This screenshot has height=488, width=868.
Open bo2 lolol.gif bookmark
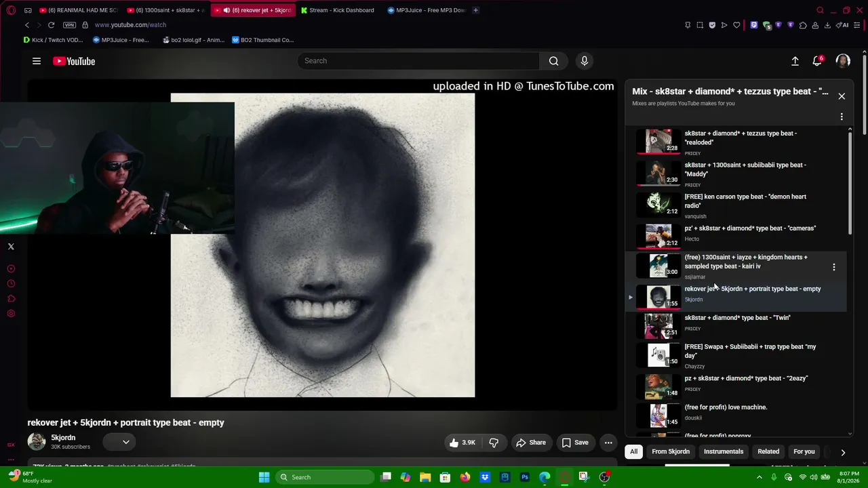(x=193, y=40)
